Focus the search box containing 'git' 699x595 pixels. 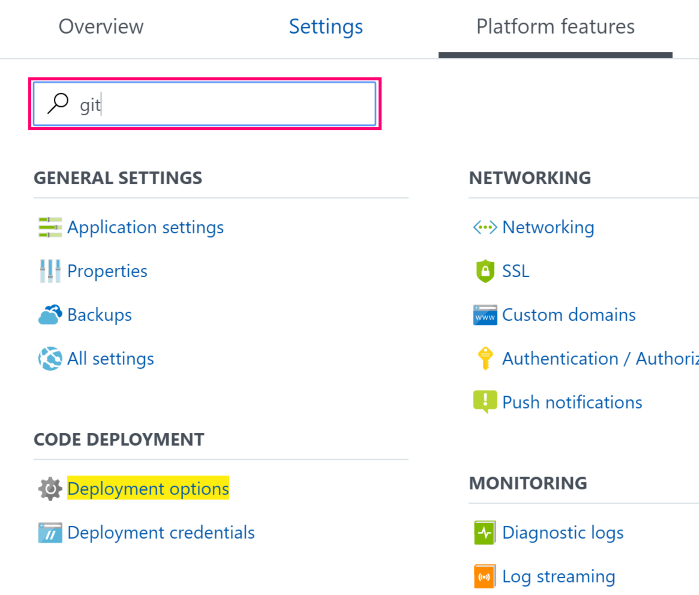230,104
